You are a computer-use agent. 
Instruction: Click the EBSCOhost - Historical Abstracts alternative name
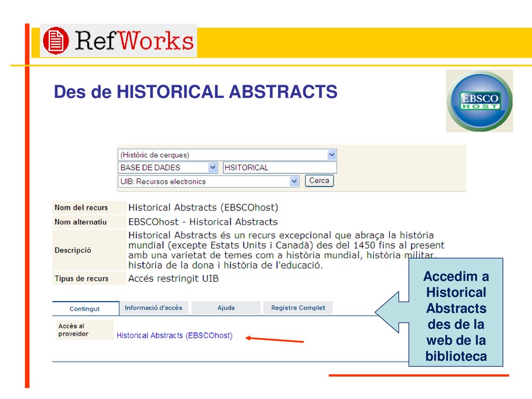[203, 222]
